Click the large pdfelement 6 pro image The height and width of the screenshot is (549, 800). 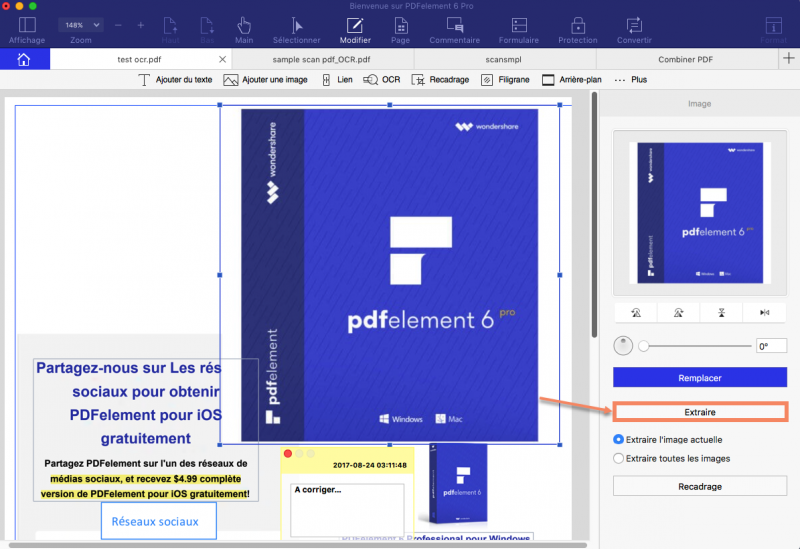[x=389, y=275]
